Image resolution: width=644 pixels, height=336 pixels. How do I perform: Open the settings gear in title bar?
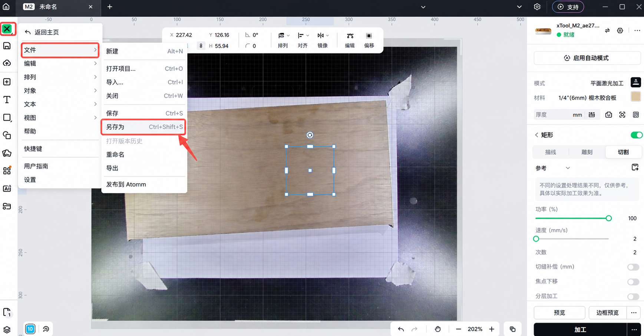tap(537, 7)
